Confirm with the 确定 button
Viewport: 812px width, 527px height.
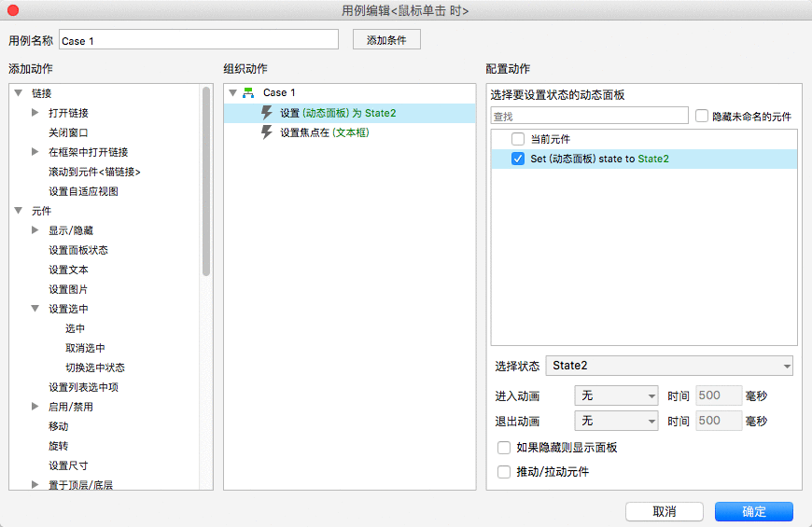754,511
